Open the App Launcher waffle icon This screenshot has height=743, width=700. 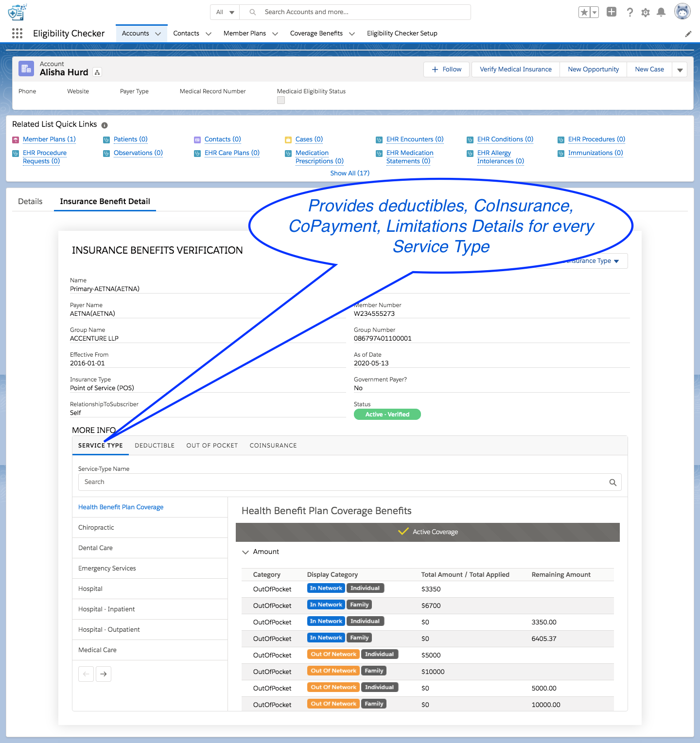pos(17,33)
